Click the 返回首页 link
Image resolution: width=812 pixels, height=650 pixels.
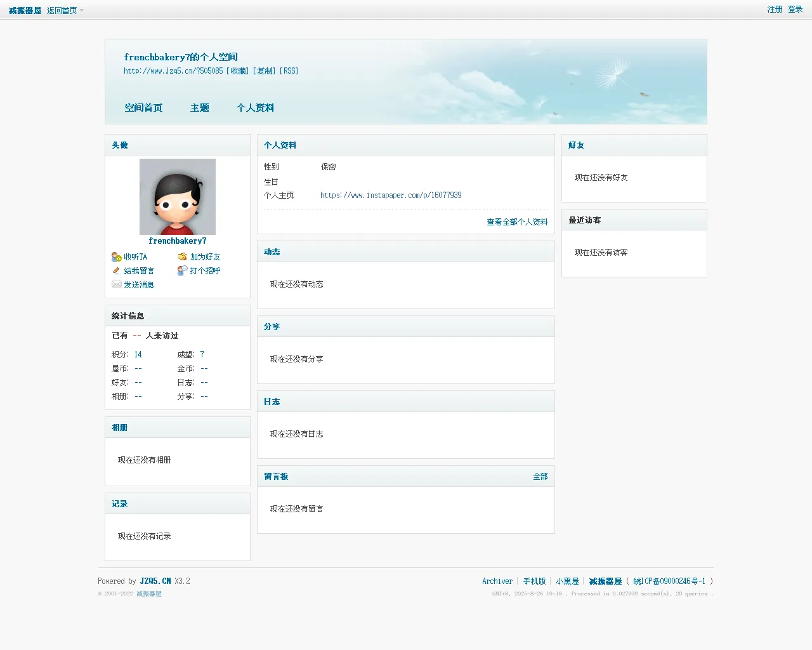click(x=62, y=11)
